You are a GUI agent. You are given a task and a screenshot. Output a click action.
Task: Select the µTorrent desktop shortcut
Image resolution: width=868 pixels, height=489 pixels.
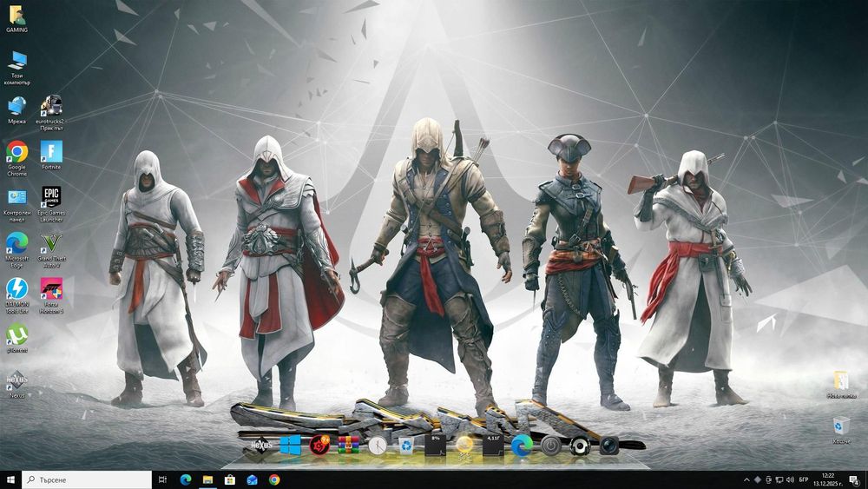(x=16, y=338)
